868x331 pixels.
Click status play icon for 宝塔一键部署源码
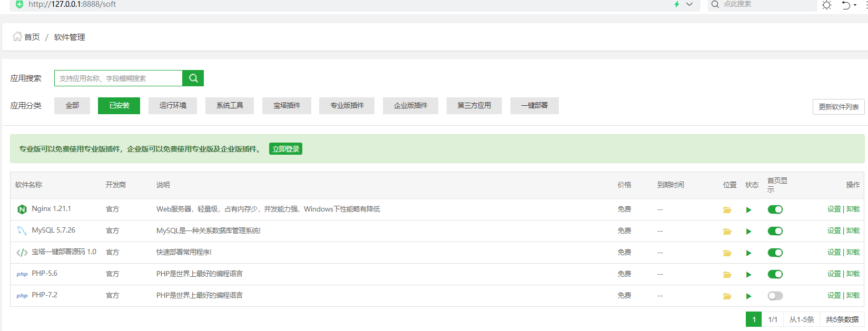click(748, 253)
